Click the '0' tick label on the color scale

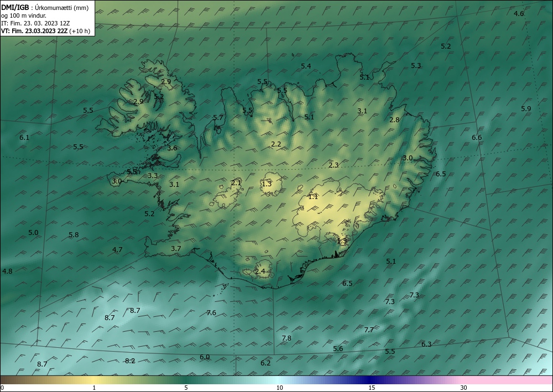(2, 388)
